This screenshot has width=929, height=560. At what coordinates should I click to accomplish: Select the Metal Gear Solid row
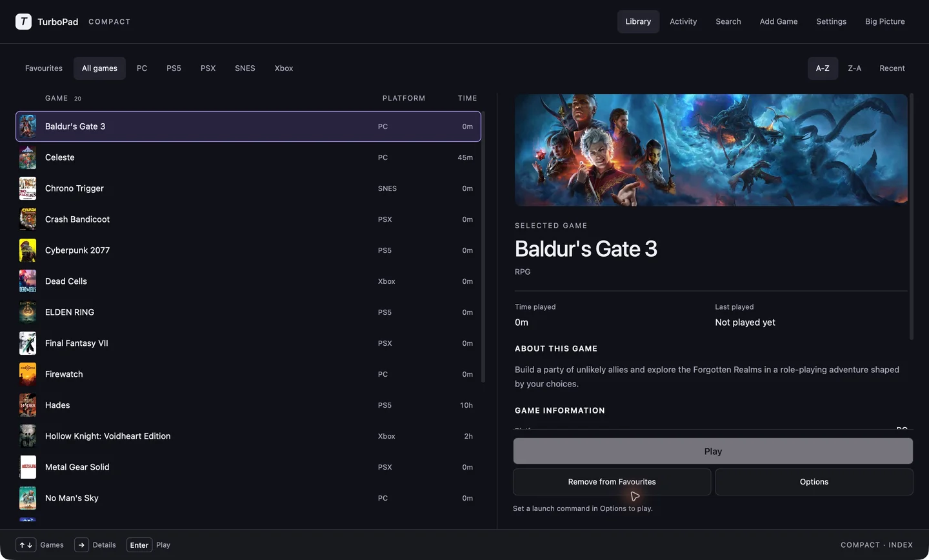[x=248, y=467]
